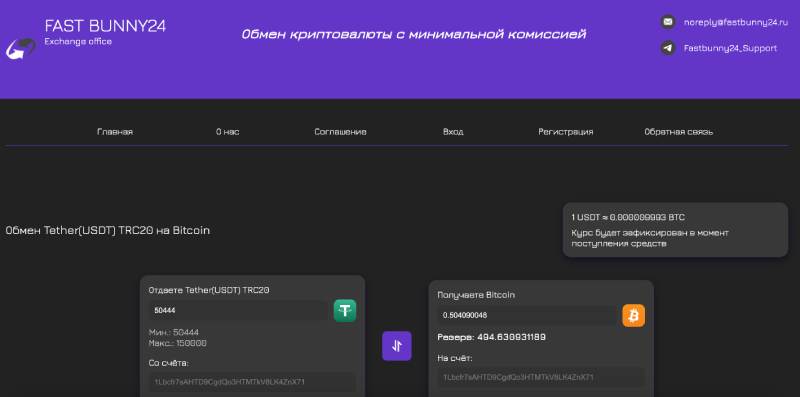Open the Fastbunny24_Support Telegram link
This screenshot has width=800, height=397.
point(730,48)
